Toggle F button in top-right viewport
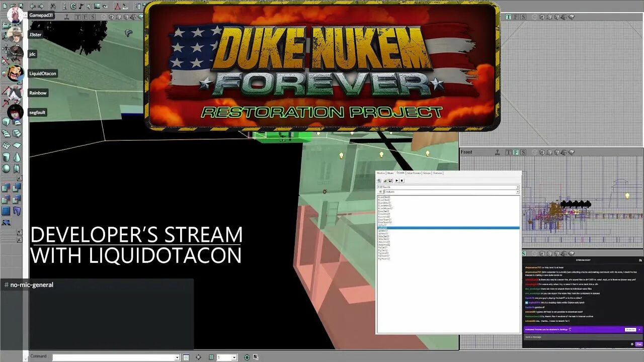Viewport: 644px width, 362px height. point(516,17)
